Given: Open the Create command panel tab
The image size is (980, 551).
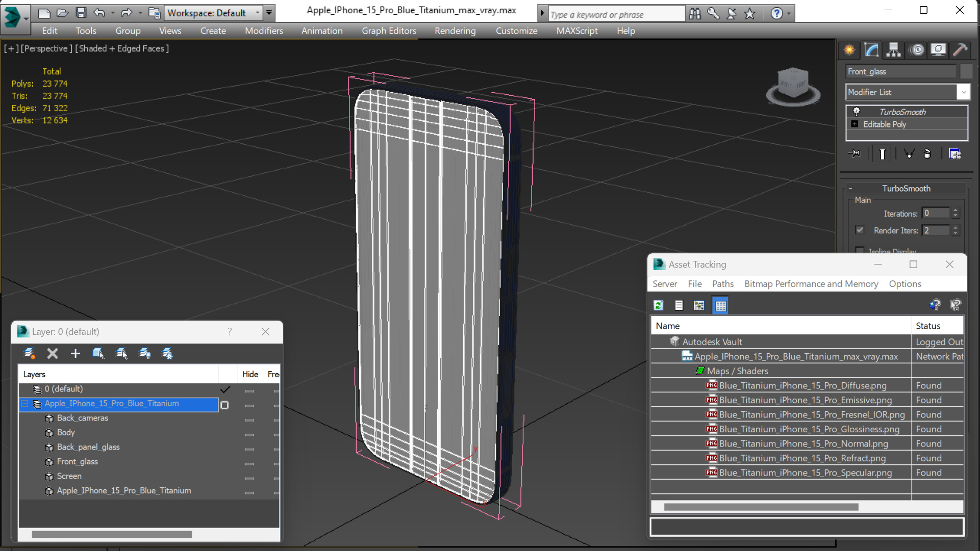Looking at the screenshot, I should click(849, 50).
